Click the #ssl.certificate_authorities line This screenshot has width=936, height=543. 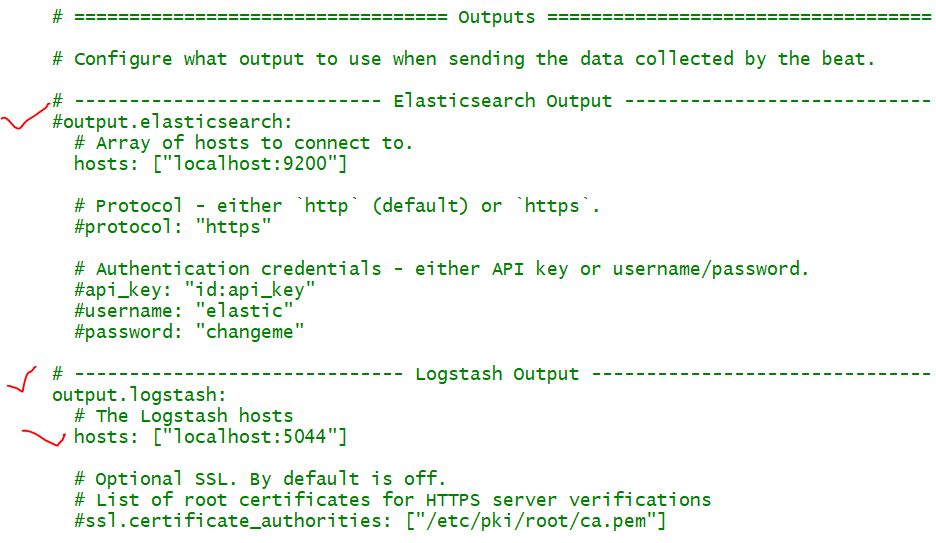click(370, 521)
